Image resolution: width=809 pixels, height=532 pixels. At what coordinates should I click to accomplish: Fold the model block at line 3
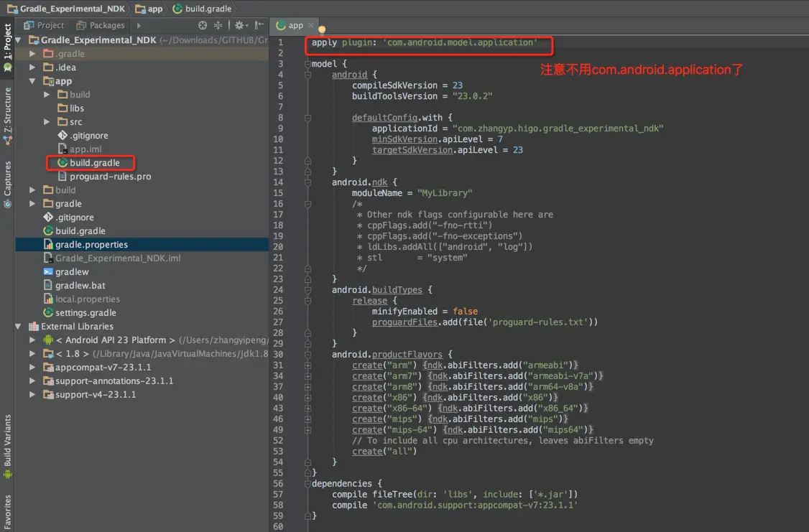(x=308, y=64)
